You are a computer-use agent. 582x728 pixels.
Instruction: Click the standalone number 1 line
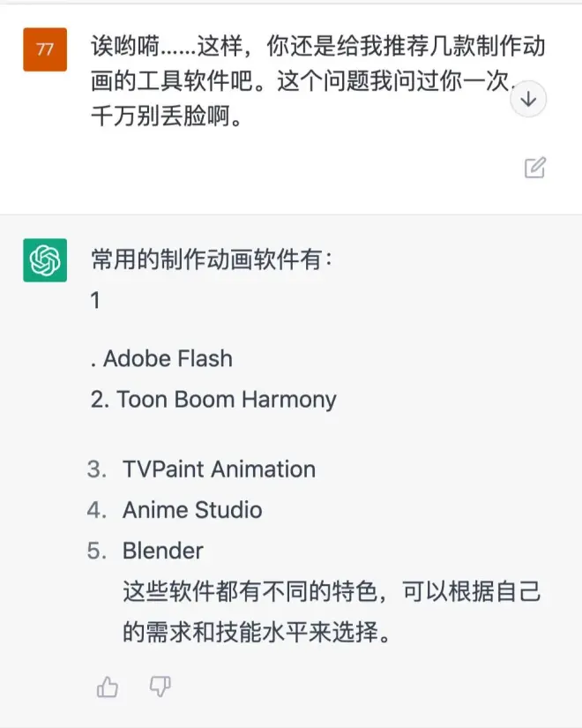95,302
